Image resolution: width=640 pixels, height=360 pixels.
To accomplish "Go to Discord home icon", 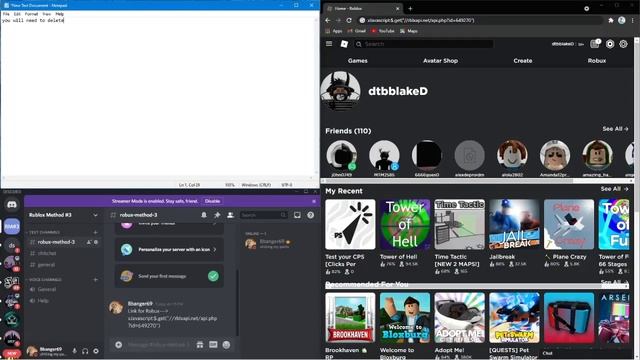I will tap(12, 204).
